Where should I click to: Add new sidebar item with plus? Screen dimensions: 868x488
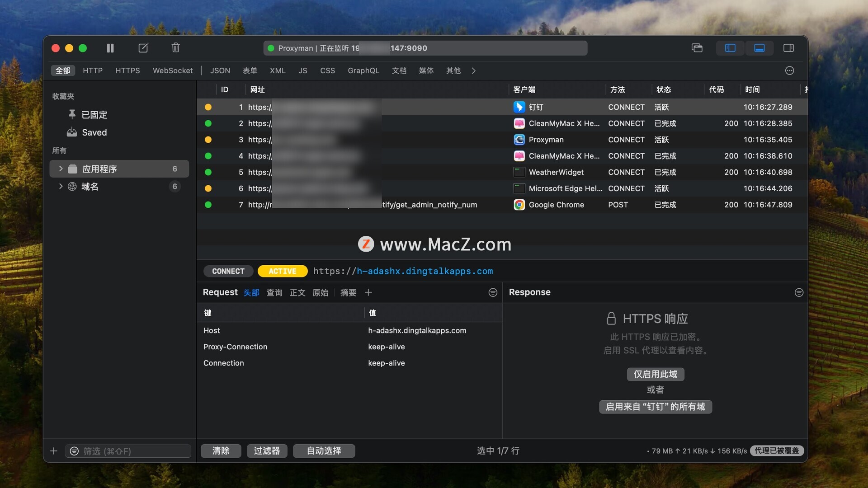coord(54,451)
